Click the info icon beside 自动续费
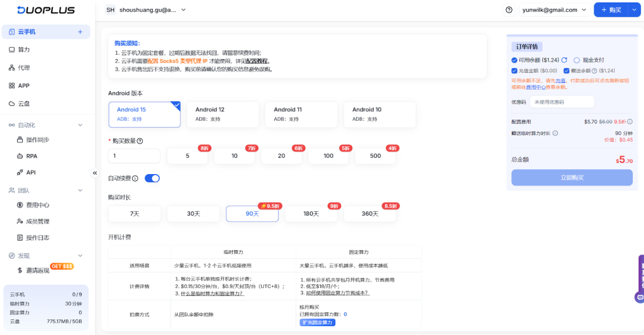The height and width of the screenshot is (335, 644). 135,178
